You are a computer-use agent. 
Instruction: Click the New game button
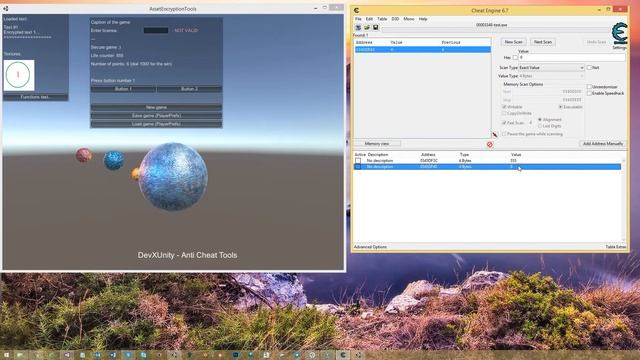[156, 107]
